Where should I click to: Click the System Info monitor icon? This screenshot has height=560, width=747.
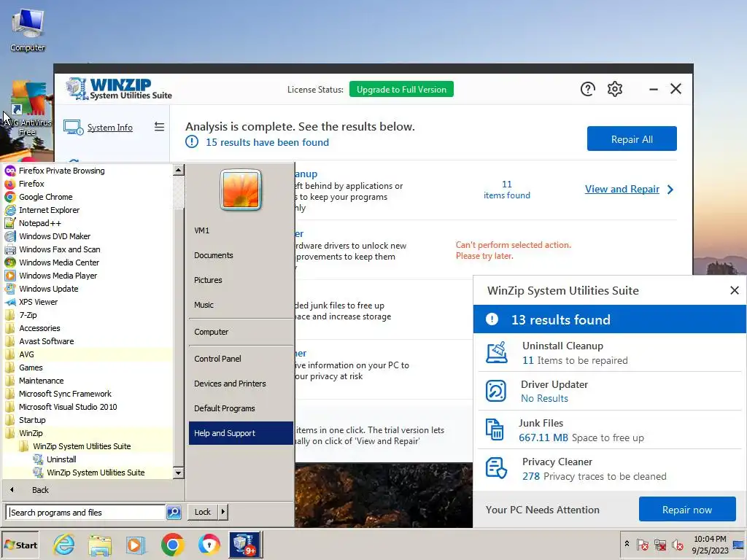pos(74,128)
